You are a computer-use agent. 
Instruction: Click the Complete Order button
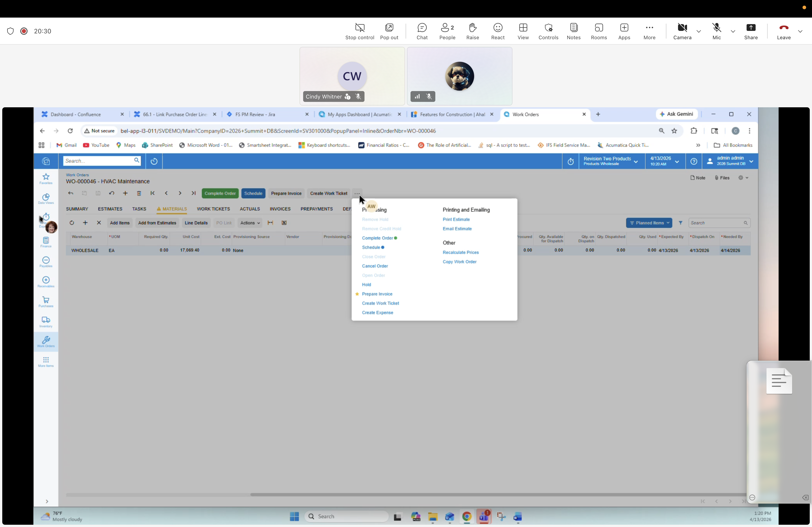[x=220, y=193]
